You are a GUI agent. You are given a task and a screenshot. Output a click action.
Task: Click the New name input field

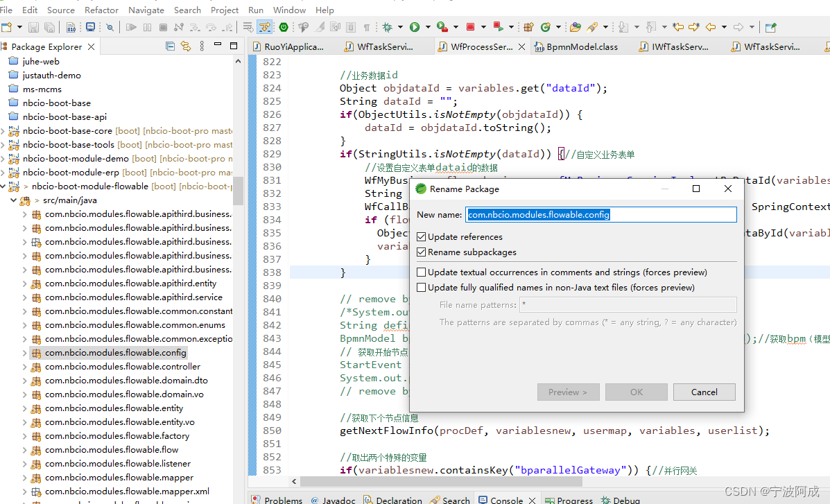(600, 214)
